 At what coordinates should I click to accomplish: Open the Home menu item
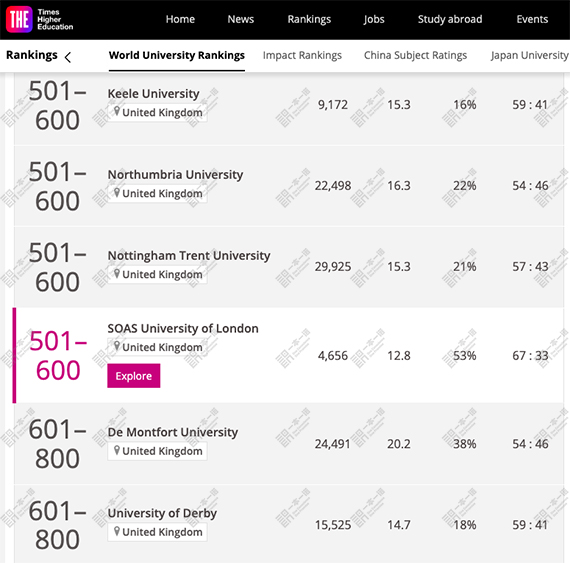pyautogui.click(x=180, y=19)
